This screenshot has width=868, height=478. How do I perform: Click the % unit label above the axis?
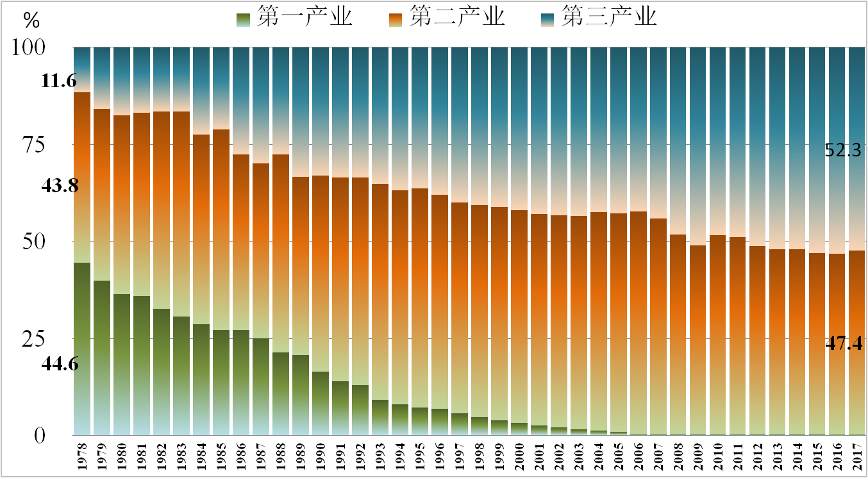pos(31,21)
